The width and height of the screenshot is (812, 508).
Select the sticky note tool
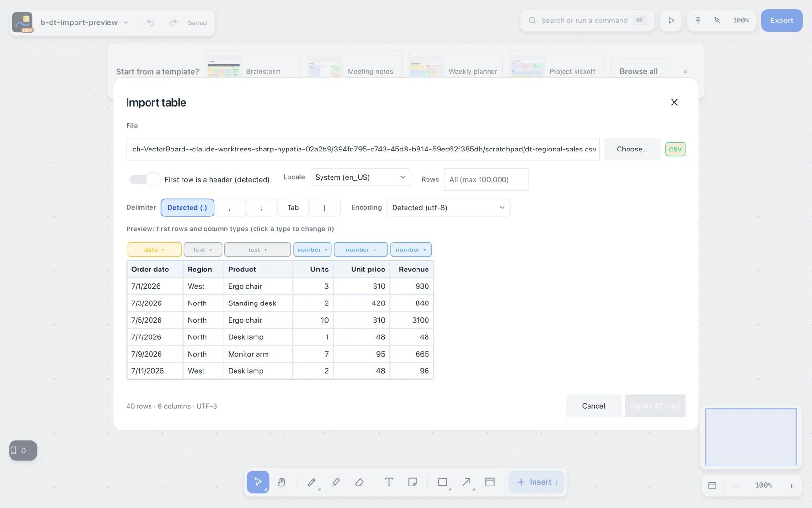pos(413,482)
